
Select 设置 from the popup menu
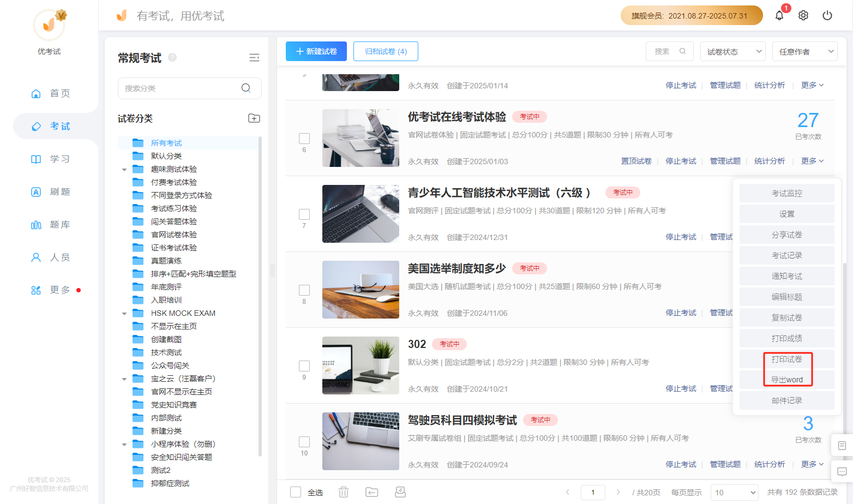pos(787,214)
